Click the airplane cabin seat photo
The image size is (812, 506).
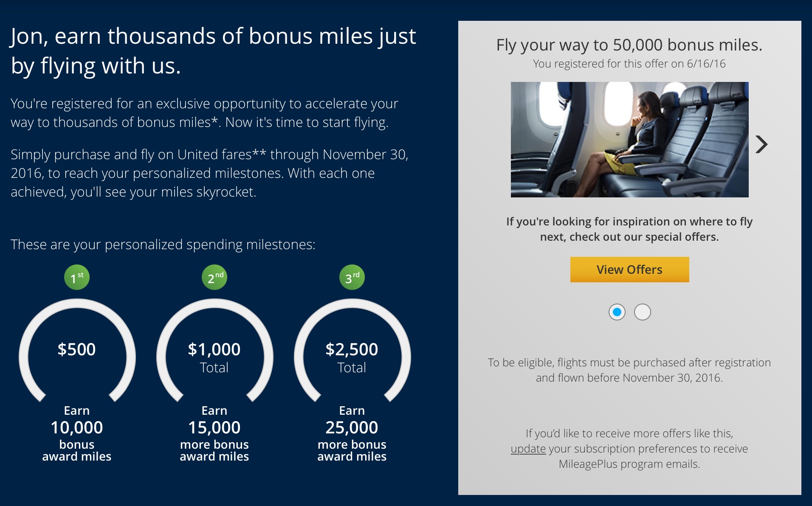[629, 140]
